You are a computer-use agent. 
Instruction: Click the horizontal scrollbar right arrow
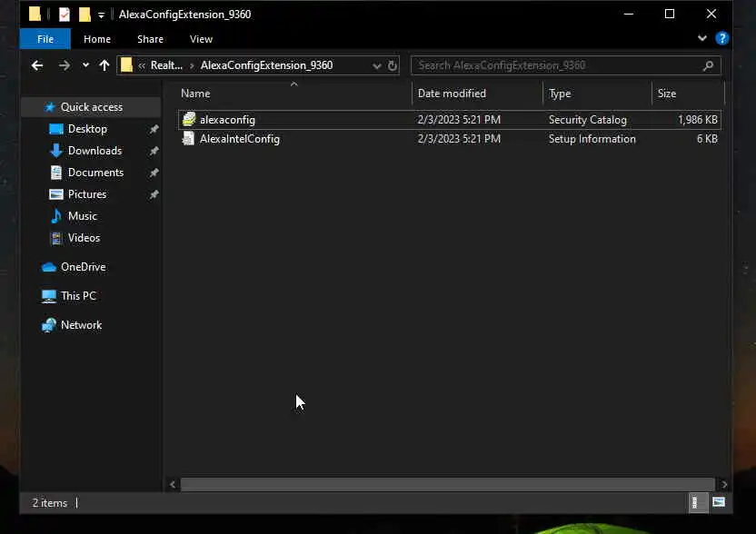723,484
